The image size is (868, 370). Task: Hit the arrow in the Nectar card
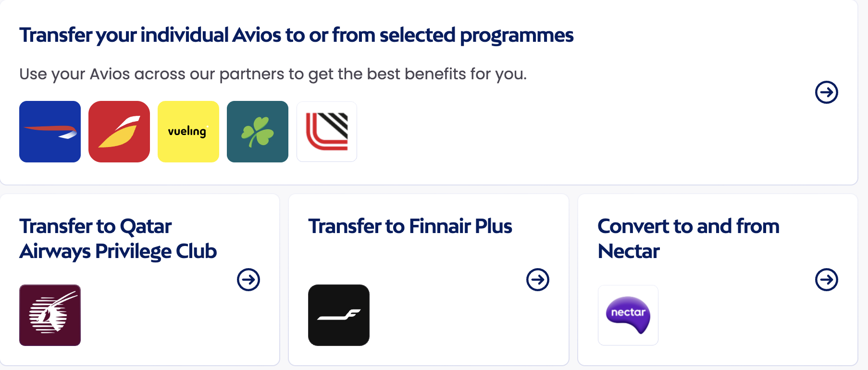[x=826, y=280]
